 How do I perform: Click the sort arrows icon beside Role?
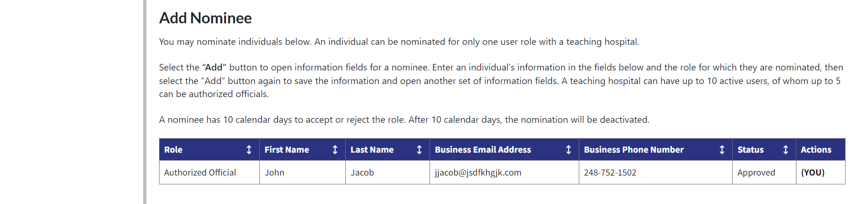point(249,150)
